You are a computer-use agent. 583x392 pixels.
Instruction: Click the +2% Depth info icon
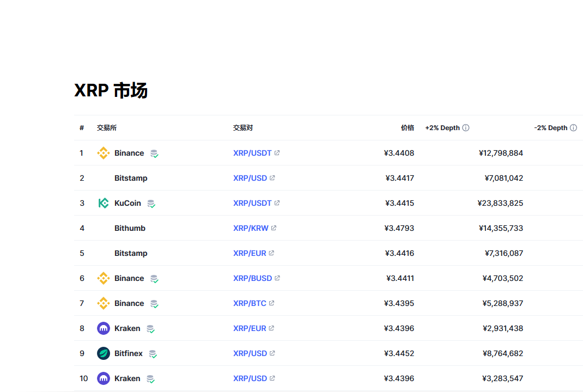point(466,128)
